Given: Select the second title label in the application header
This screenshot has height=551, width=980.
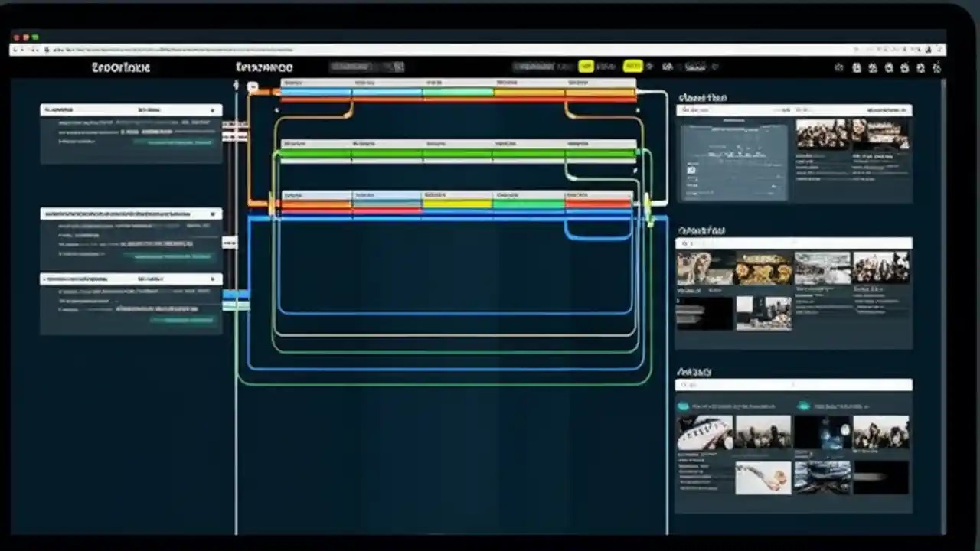Looking at the screenshot, I should click(x=264, y=67).
